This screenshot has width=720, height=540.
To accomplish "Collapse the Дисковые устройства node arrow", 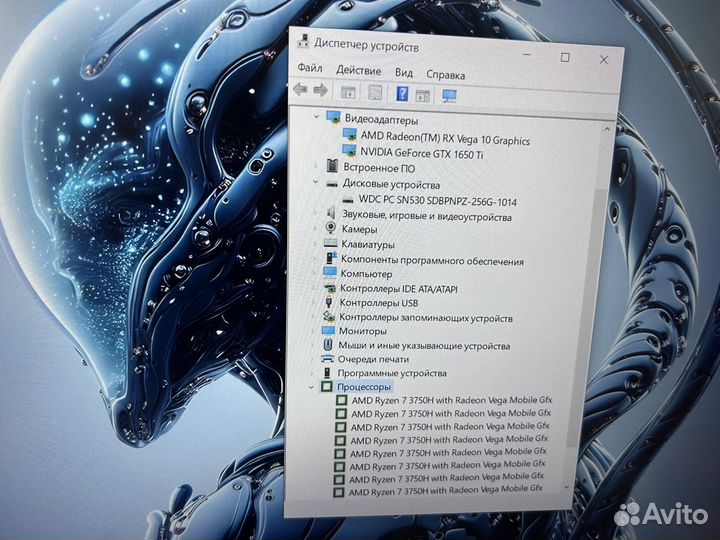I will [x=315, y=182].
